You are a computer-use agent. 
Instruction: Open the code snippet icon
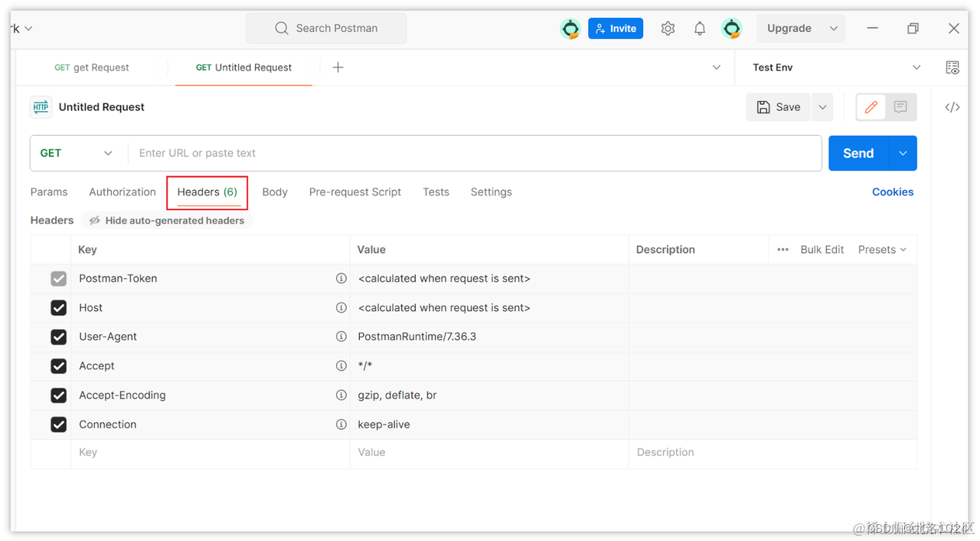pos(952,107)
